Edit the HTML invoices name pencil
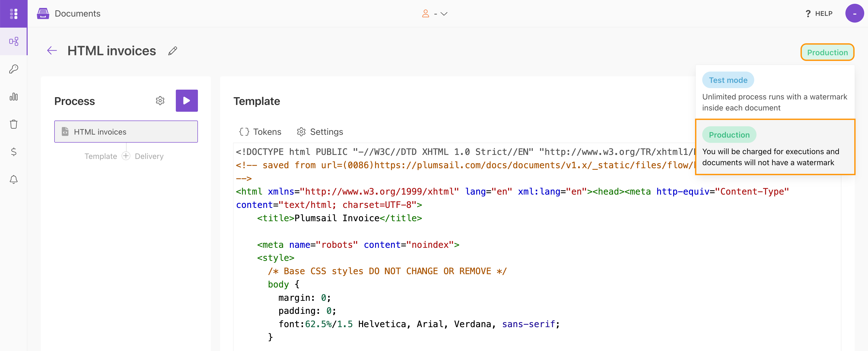 click(173, 51)
